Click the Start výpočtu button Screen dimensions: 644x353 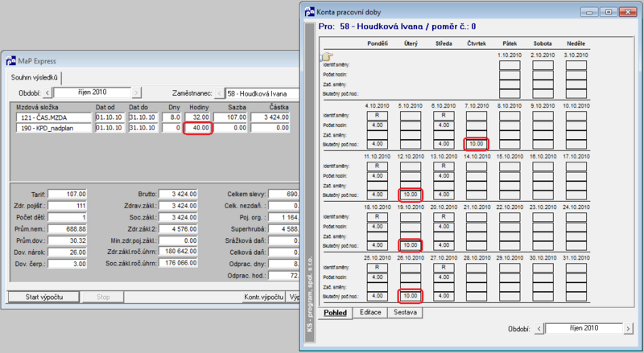[44, 297]
